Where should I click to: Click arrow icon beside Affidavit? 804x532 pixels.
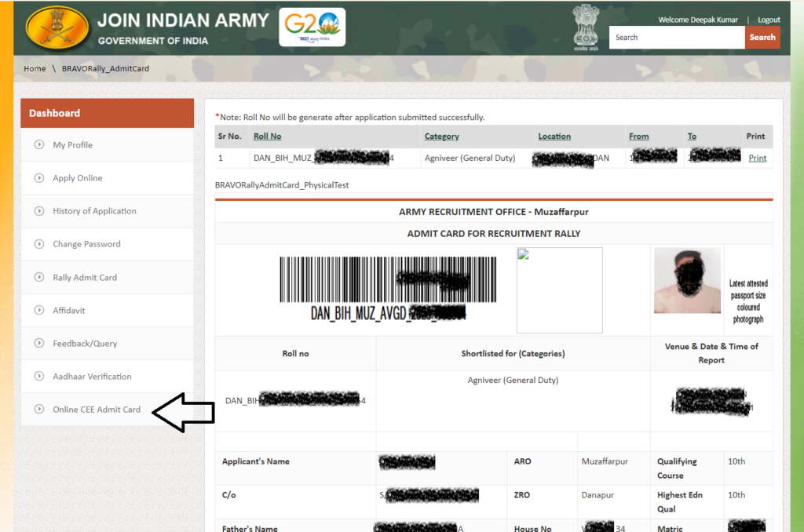click(x=39, y=310)
